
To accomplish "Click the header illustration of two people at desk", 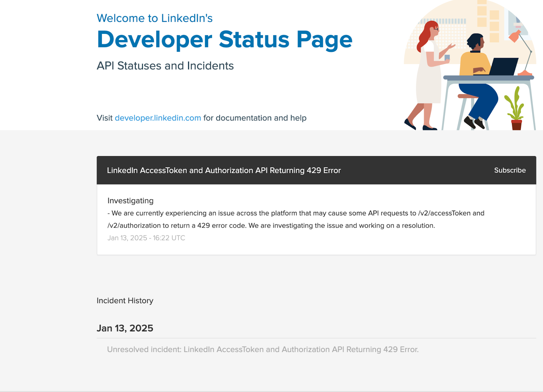I will coord(470,65).
